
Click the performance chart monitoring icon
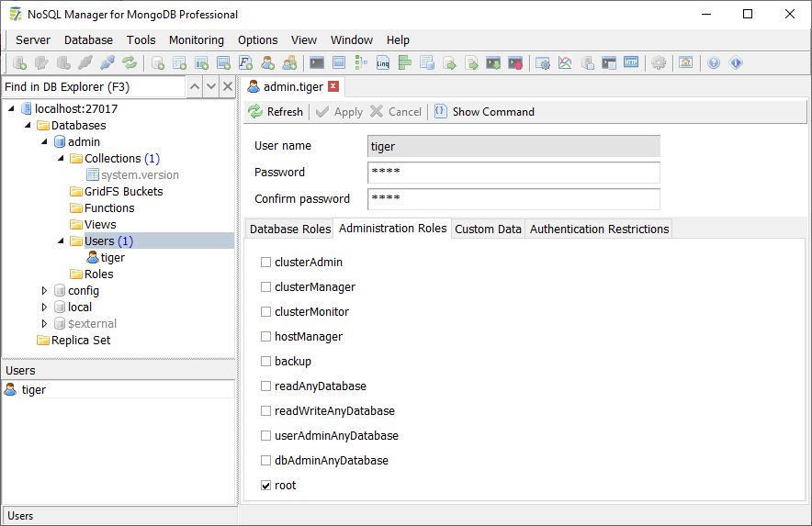pos(565,63)
